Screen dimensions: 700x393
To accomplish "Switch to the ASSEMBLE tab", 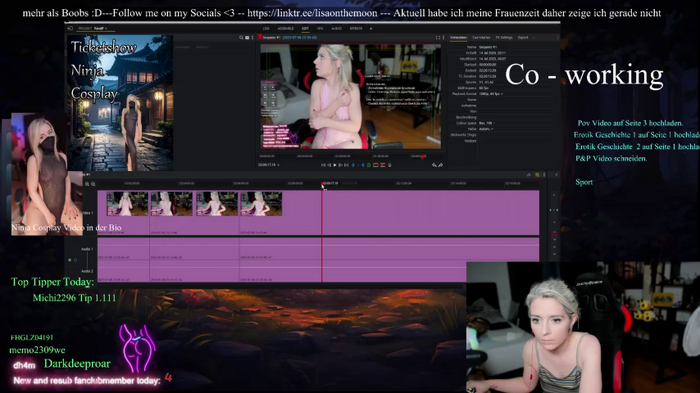I will 285,29.
